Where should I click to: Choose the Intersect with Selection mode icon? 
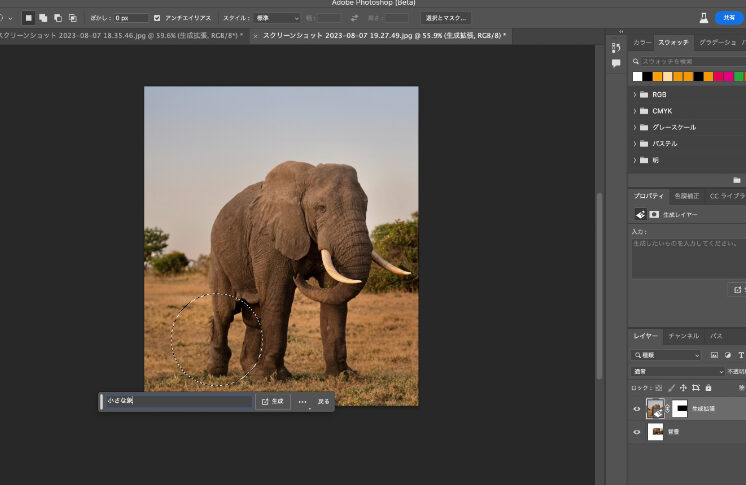tap(73, 18)
